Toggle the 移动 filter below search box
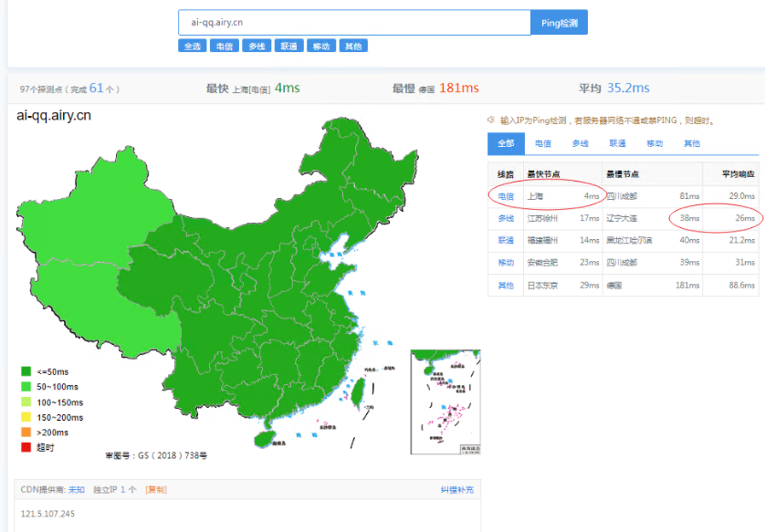765x532 pixels. point(321,46)
